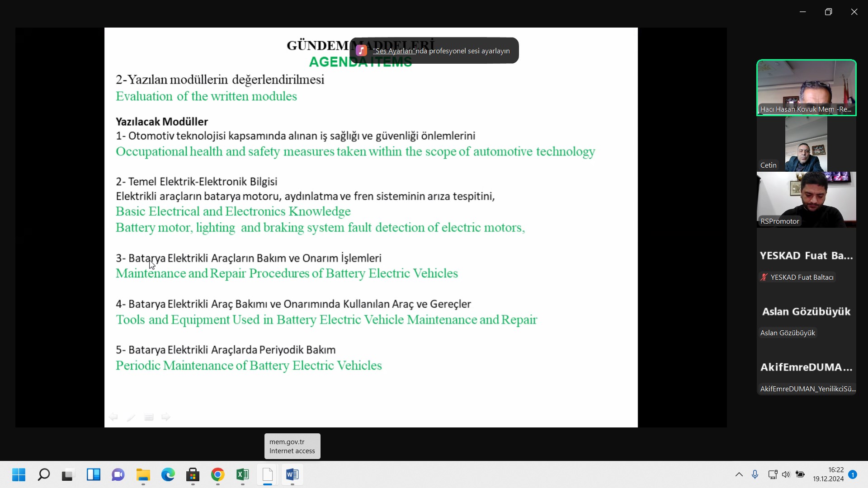Expand the hidden system tray icons chevron

tap(739, 474)
